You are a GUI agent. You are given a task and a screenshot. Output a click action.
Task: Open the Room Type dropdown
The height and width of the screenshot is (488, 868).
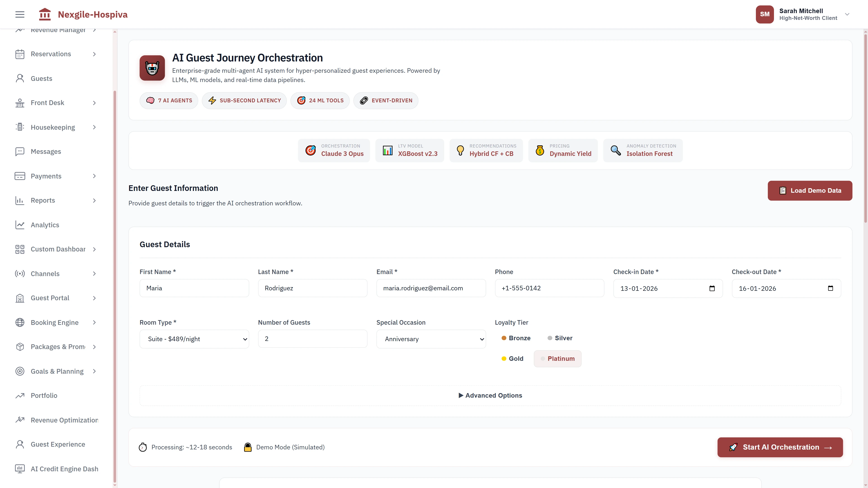tap(194, 339)
